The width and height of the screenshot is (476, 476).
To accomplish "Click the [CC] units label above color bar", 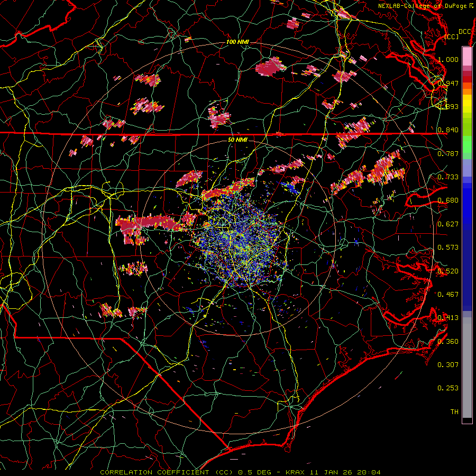I will (x=452, y=36).
